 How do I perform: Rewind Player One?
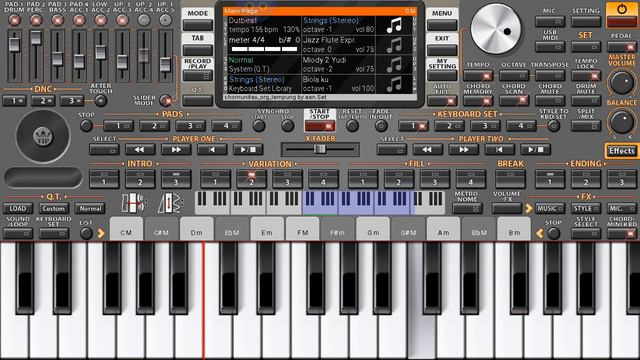click(x=140, y=150)
